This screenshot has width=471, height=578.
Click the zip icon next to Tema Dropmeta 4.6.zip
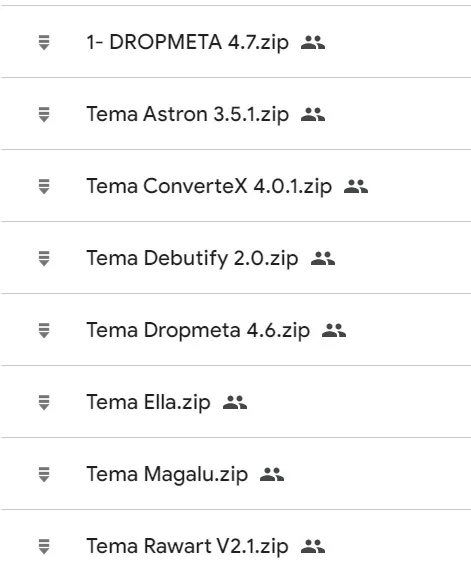tap(44, 330)
